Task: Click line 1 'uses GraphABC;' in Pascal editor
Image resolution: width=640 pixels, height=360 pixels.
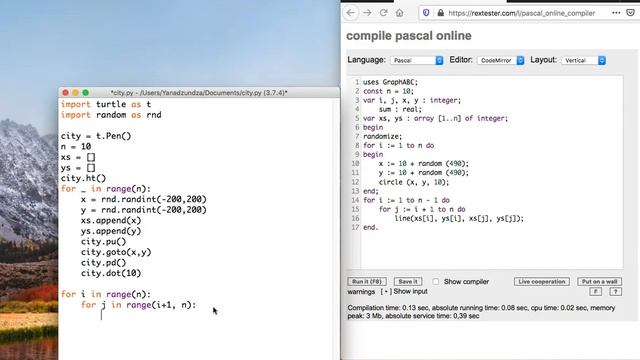Action: 390,82
